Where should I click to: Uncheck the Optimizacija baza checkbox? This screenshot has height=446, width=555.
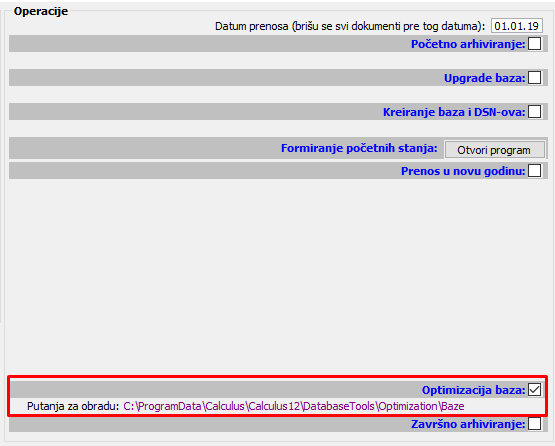coord(534,390)
